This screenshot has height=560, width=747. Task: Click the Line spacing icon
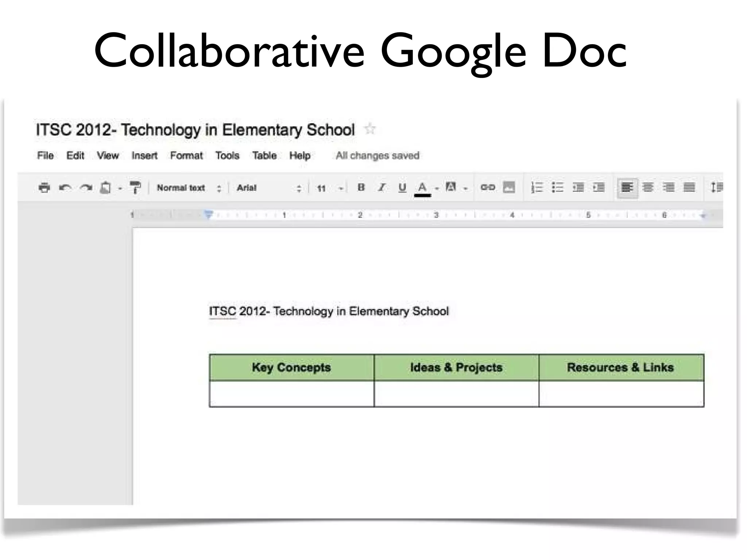pyautogui.click(x=716, y=187)
